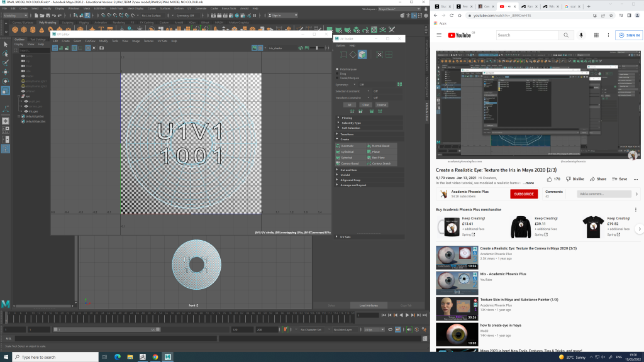Expand the Arrange and Layout section
The height and width of the screenshot is (362, 644).
(x=369, y=185)
